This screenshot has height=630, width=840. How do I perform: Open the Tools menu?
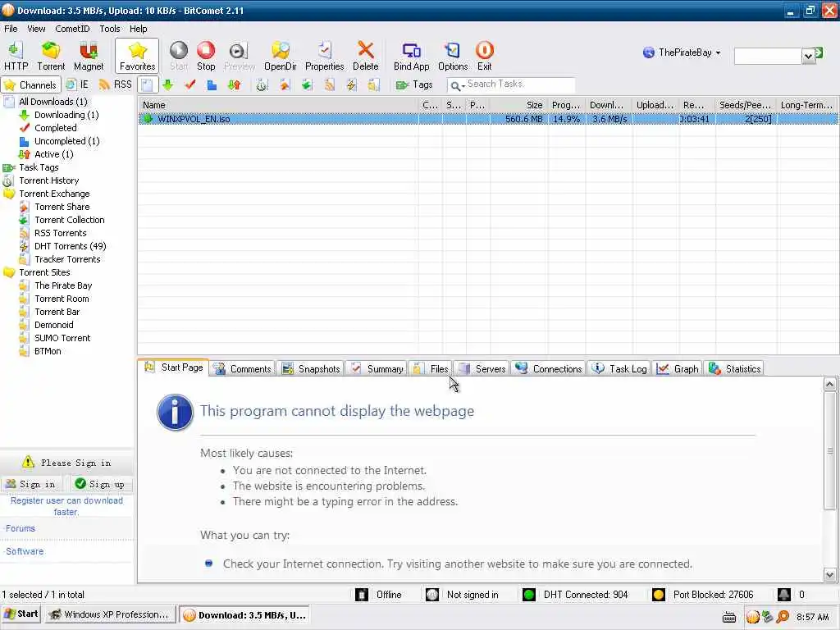pos(110,29)
